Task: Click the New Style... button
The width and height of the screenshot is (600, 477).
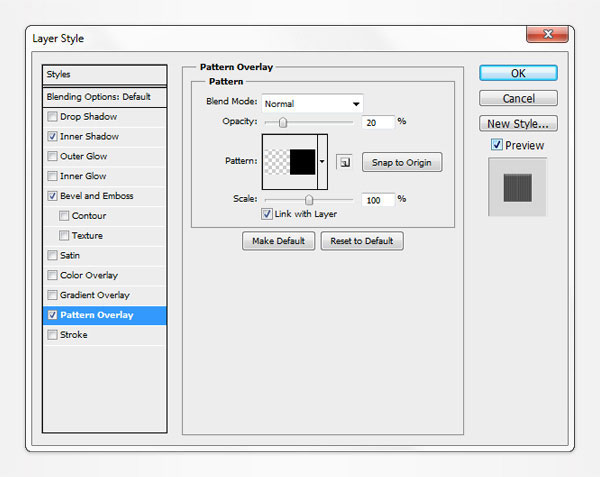Action: 517,124
